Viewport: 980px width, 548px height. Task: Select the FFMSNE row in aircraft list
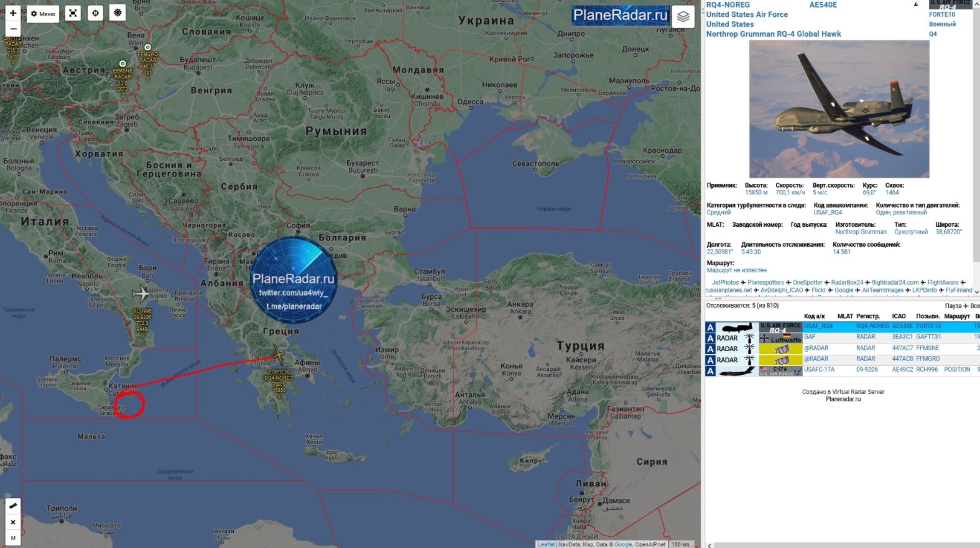[x=842, y=348]
